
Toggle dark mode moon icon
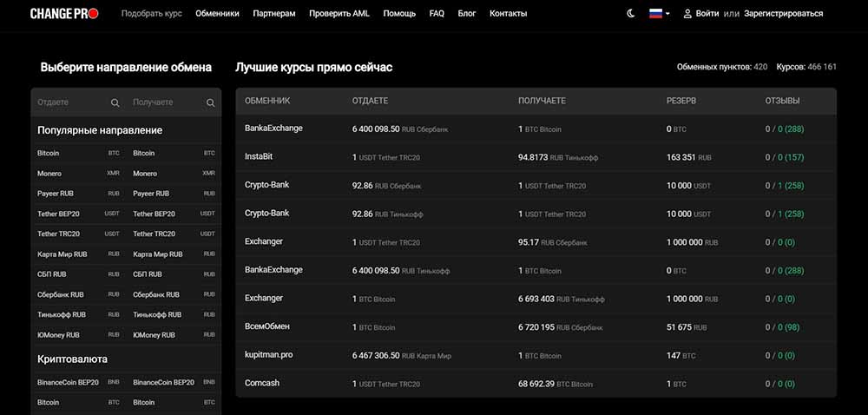click(x=630, y=14)
